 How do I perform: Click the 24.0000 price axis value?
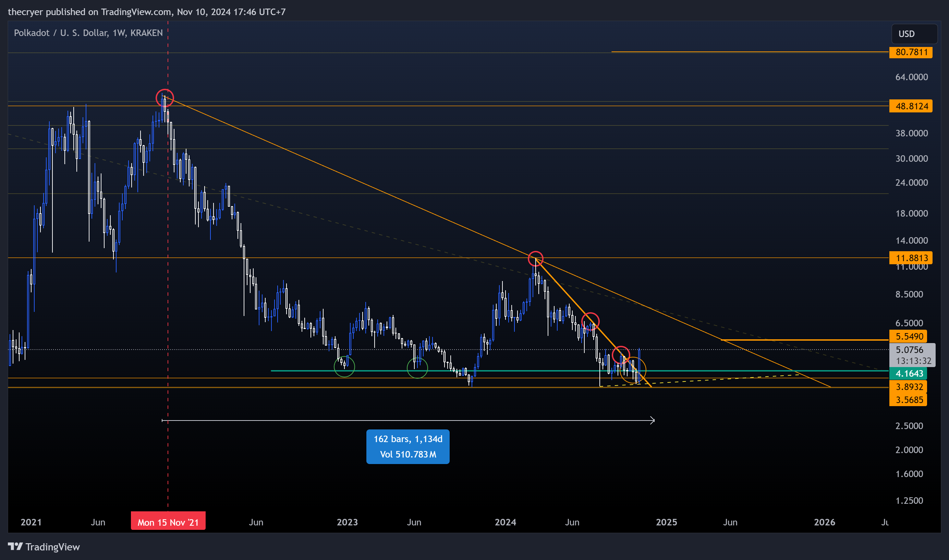[x=912, y=183]
